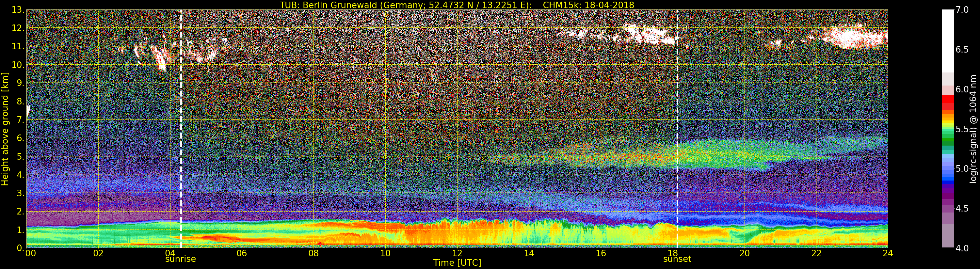The height and width of the screenshot is (269, 980).
Task: Click the white top section of the colorbar
Action: pyautogui.click(x=948, y=41)
